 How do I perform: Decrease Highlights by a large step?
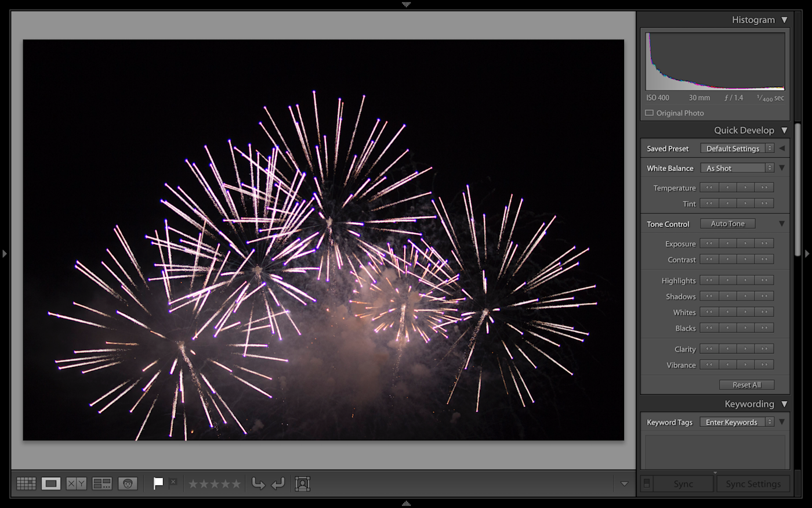tap(709, 280)
